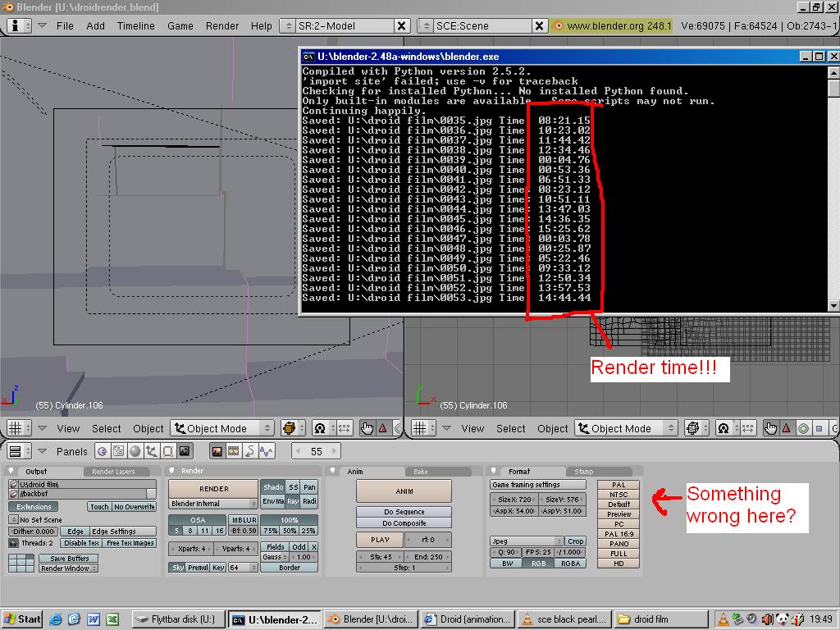Open the Jpeg image format dropdown
Viewport: 840px width, 630px height.
click(527, 541)
